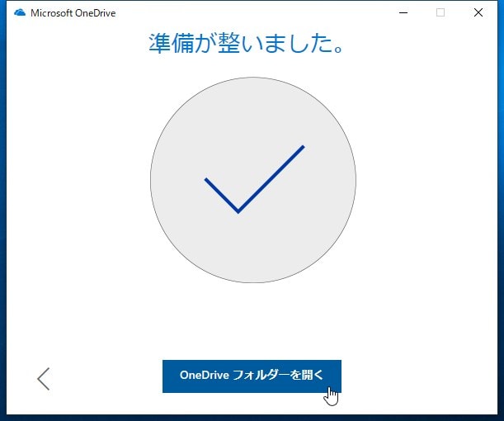Click the "準備が整いました。" heading
The width and height of the screenshot is (504, 421).
[246, 43]
